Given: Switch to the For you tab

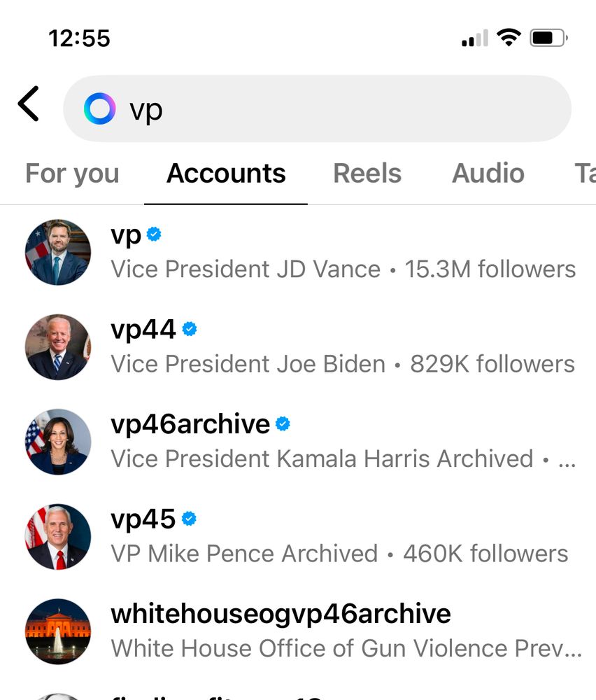Looking at the screenshot, I should pos(72,174).
